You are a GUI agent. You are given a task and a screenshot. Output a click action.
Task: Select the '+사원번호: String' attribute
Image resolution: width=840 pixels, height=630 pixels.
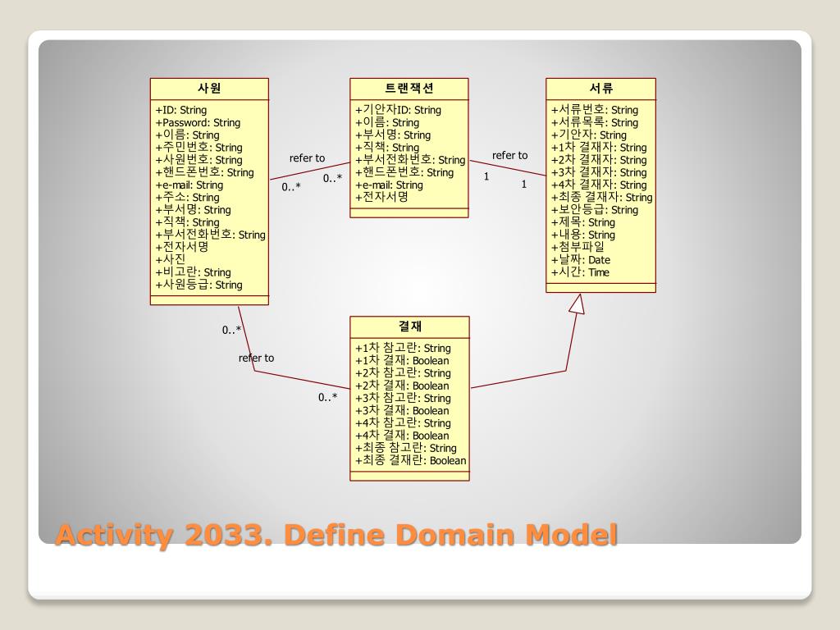(x=199, y=160)
